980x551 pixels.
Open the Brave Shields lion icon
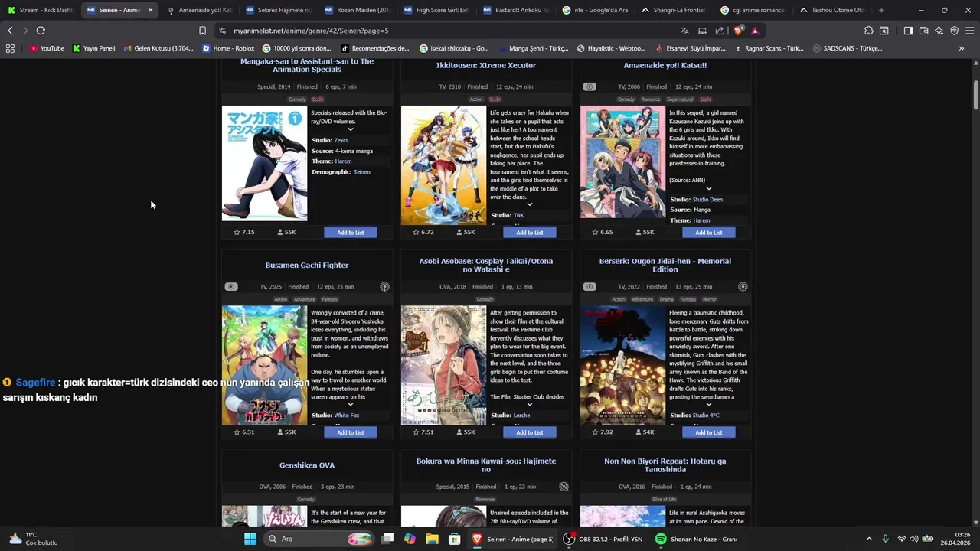(x=738, y=31)
